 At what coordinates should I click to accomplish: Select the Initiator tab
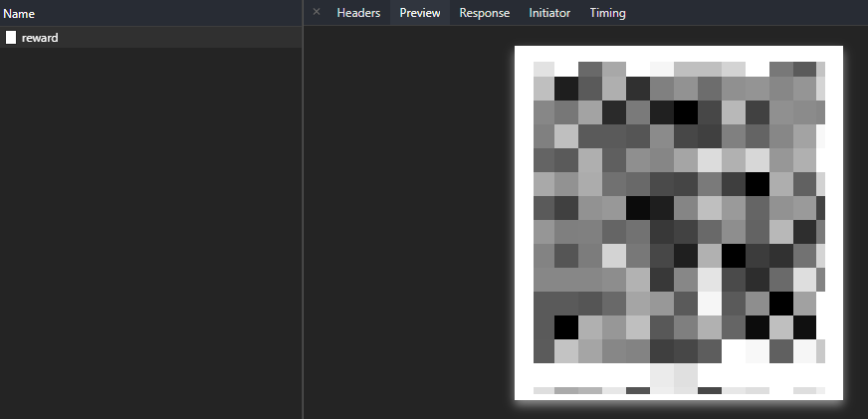(x=549, y=13)
